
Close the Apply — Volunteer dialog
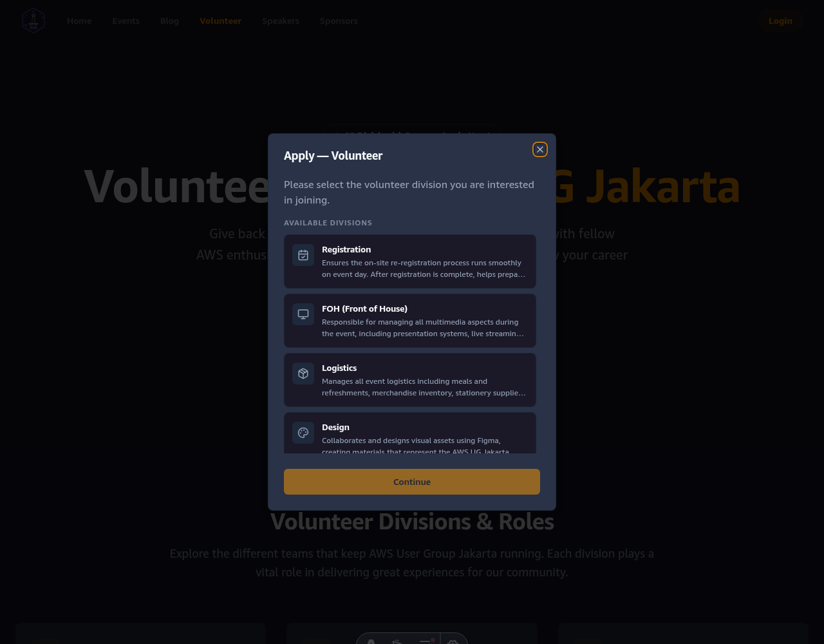pos(540,149)
